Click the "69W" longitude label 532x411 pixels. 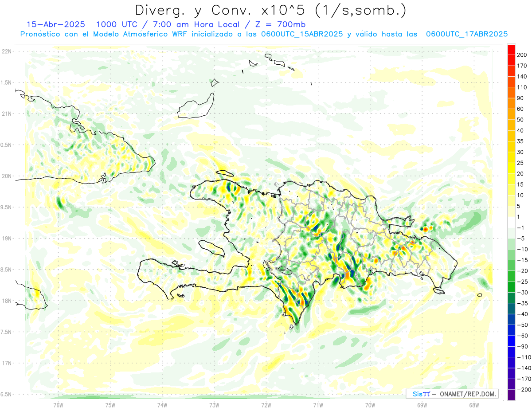point(422,404)
